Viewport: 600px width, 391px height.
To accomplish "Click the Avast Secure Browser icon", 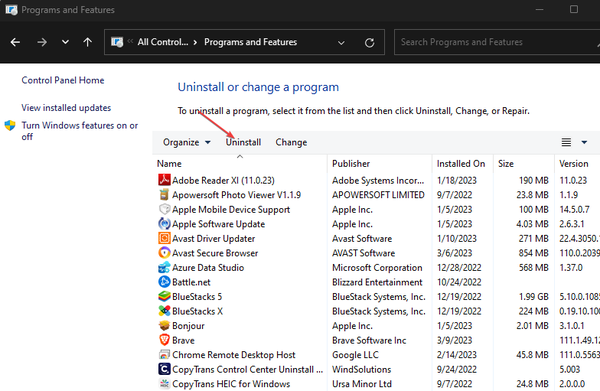I will [x=164, y=253].
